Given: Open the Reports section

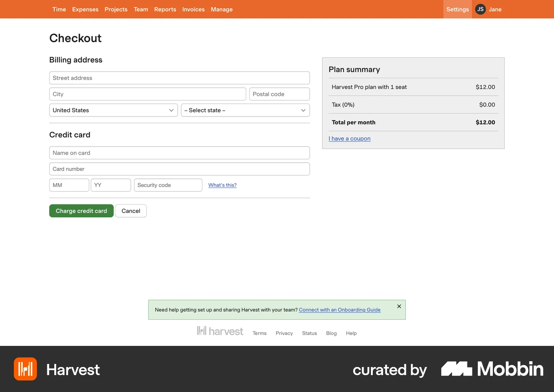Looking at the screenshot, I should [165, 9].
